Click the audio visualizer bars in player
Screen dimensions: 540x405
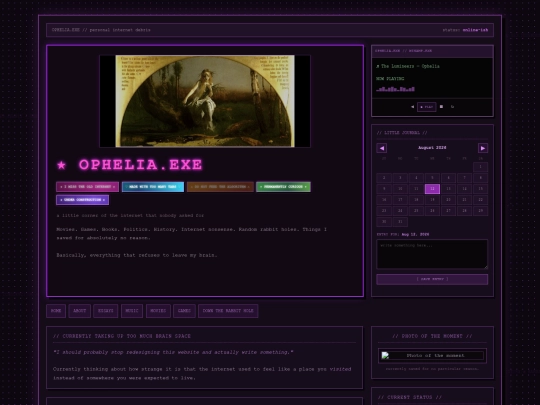(395, 89)
